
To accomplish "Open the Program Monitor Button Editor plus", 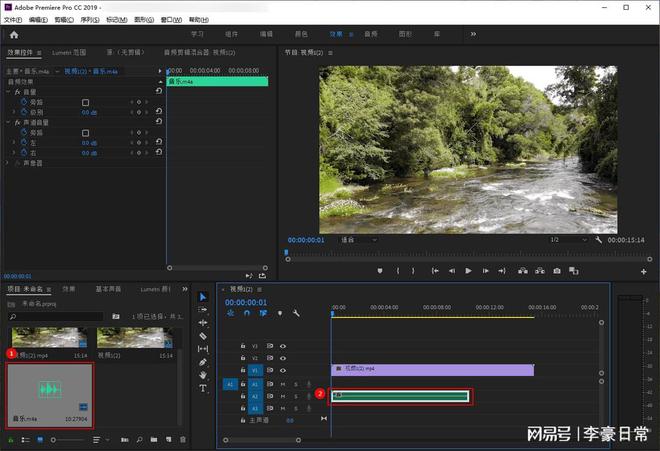I will coord(643,272).
